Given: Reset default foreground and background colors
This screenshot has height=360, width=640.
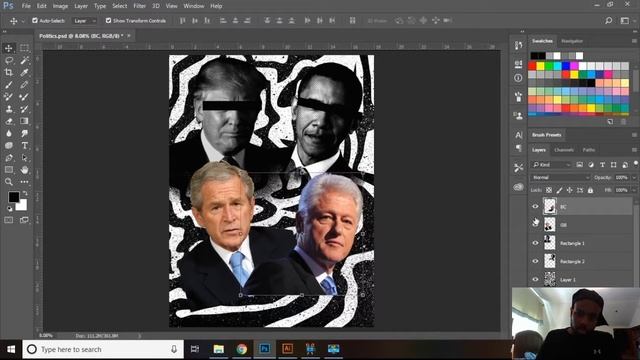Looking at the screenshot, I should coord(9,209).
